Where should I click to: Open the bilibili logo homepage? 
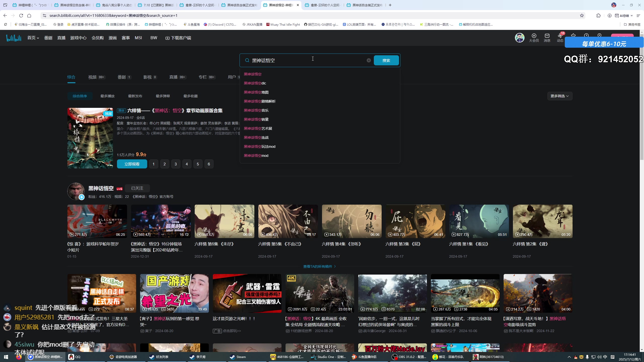[x=14, y=38]
